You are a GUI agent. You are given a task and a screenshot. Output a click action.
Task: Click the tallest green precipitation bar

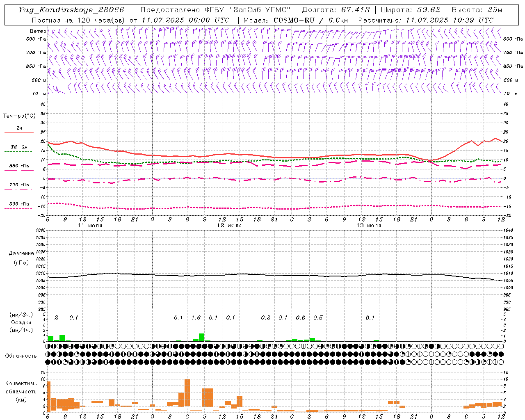[x=201, y=338]
